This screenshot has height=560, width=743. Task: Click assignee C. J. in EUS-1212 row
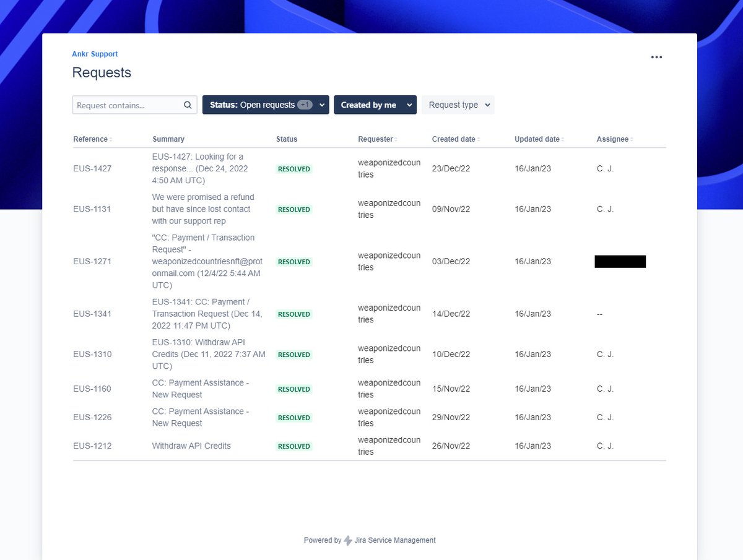(605, 446)
